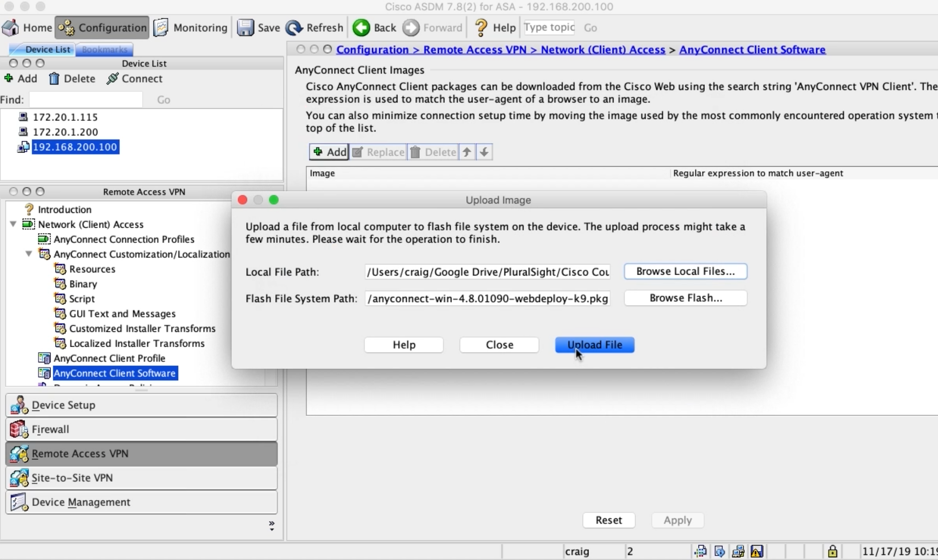Click the move up arrow icon

pyautogui.click(x=467, y=152)
